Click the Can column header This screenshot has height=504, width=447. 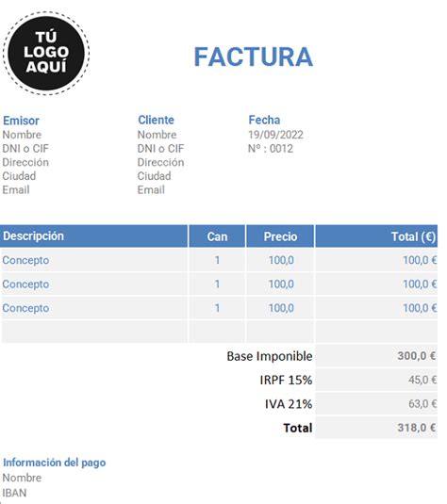pos(217,236)
